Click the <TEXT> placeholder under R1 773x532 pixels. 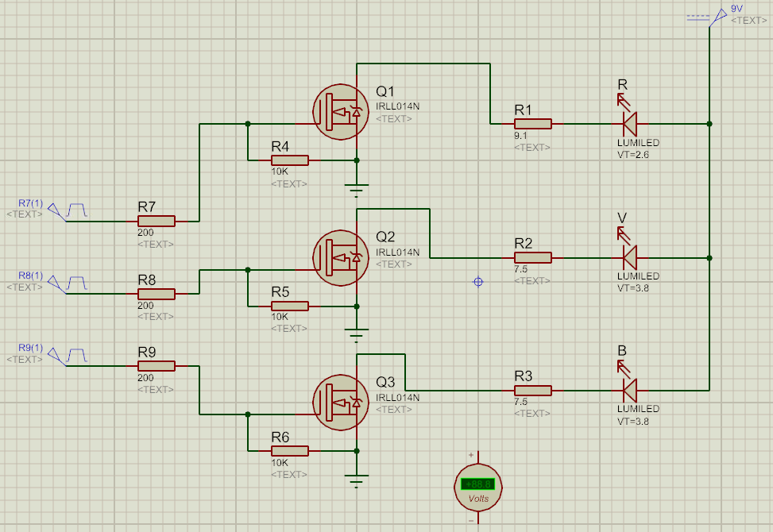click(x=532, y=147)
